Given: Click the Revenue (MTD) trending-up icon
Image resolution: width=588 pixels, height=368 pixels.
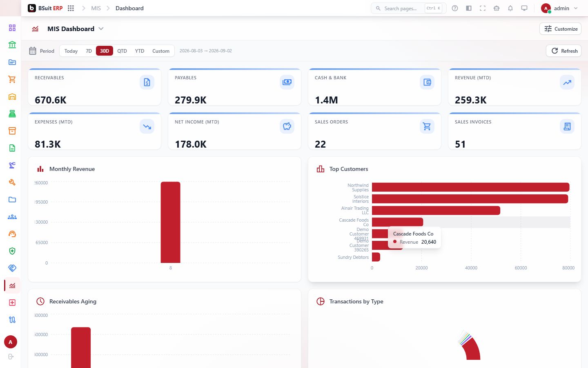Looking at the screenshot, I should point(567,82).
